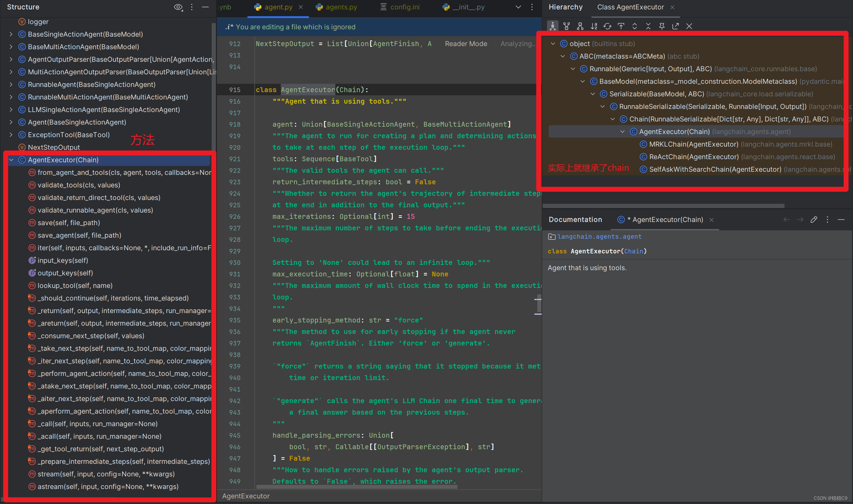Enable Reader Mode in the editor
853x504 pixels.
tap(466, 44)
